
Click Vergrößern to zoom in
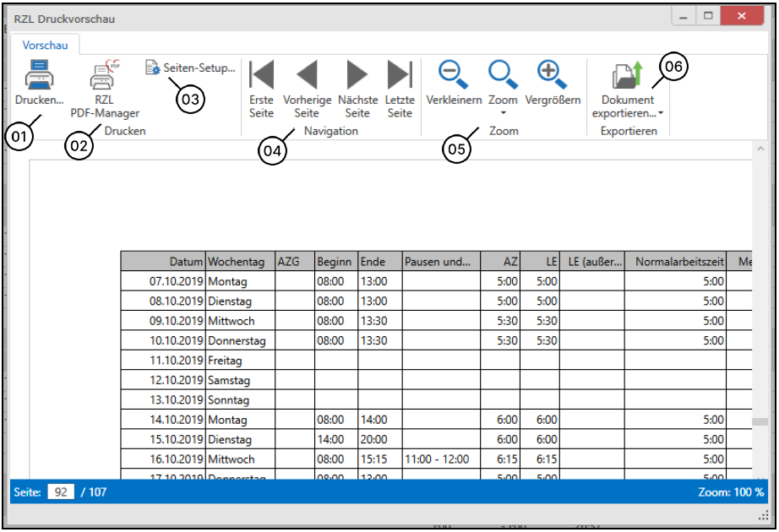pyautogui.click(x=553, y=76)
